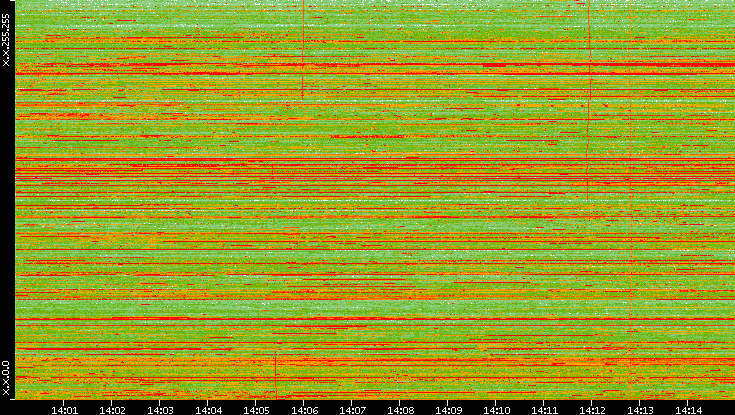
Task: Select the 14:05 time axis label
Action: (x=256, y=411)
